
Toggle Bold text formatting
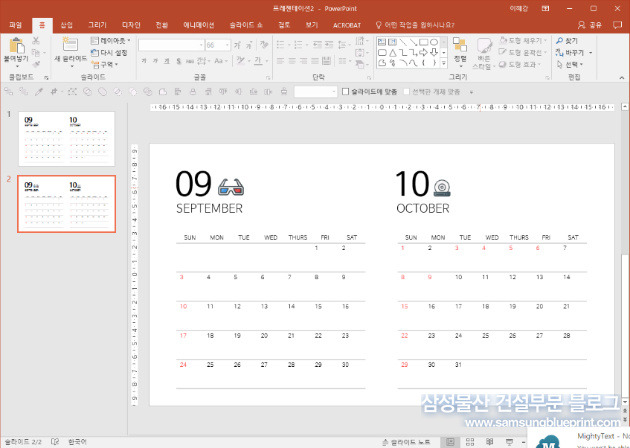144,61
